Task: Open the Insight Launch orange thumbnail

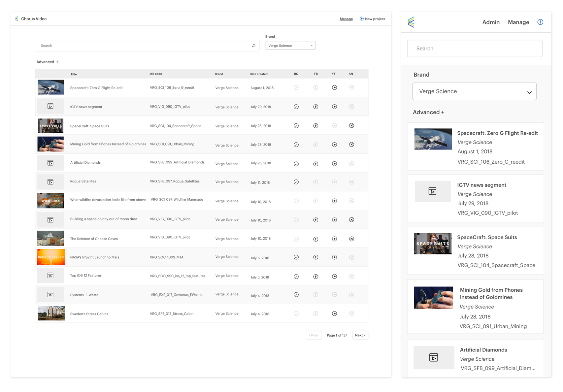Action: coord(51,257)
